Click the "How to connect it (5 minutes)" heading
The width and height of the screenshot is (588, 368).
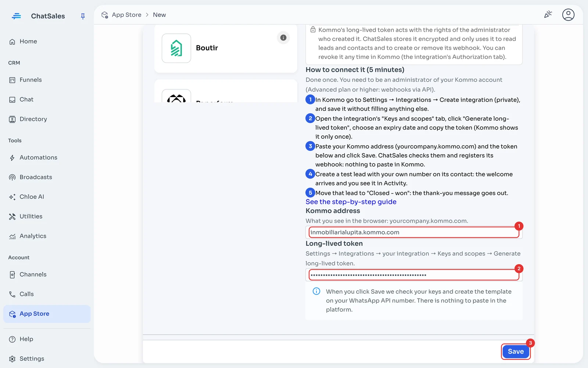coord(355,70)
